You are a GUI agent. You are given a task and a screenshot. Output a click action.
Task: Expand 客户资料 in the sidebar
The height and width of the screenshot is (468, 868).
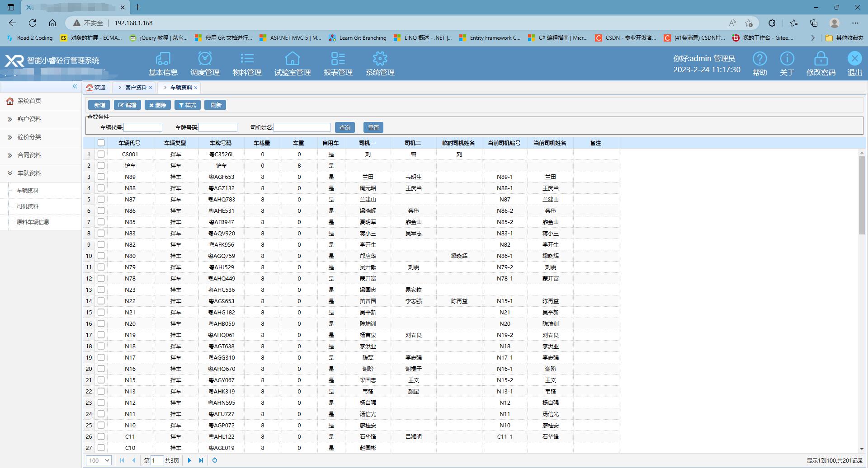(x=41, y=119)
